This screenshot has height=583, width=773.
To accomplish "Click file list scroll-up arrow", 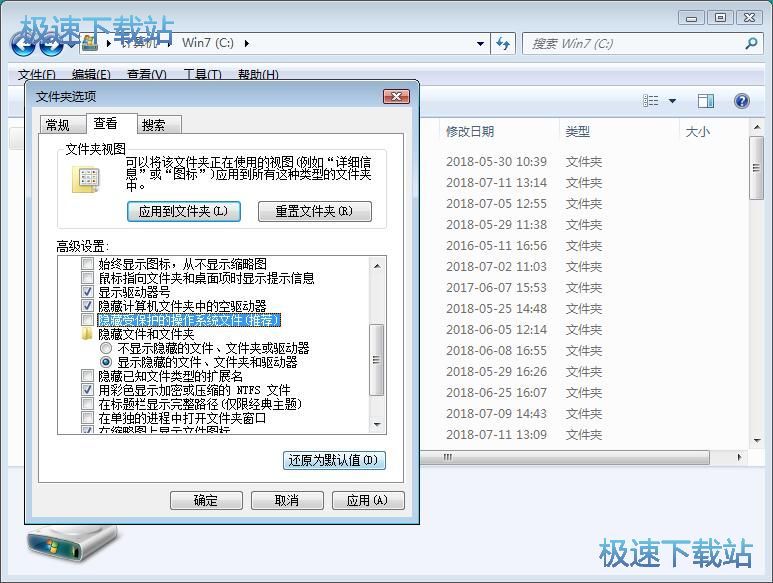I will coord(757,128).
